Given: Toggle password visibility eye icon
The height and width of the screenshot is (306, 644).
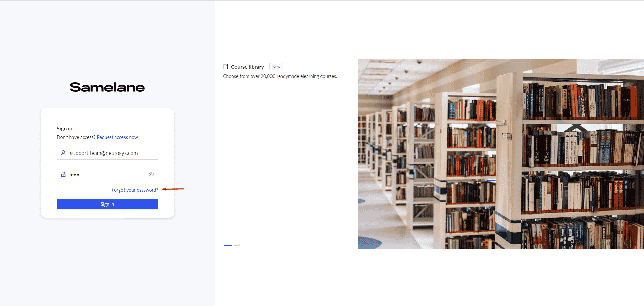Looking at the screenshot, I should coord(151,174).
